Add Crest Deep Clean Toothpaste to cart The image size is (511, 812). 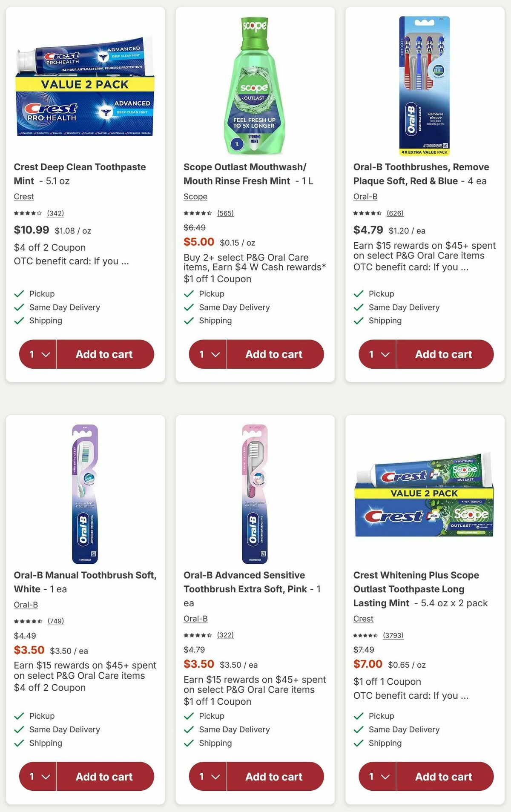[104, 354]
